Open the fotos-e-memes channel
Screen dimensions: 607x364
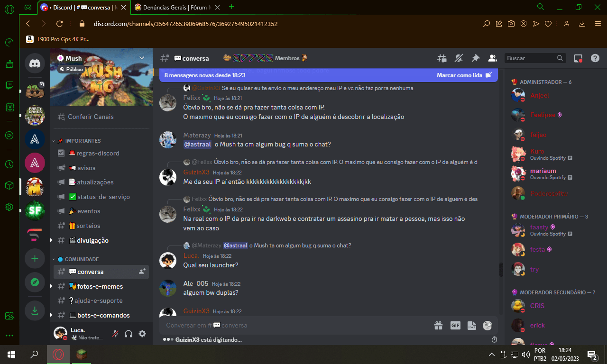101,286
